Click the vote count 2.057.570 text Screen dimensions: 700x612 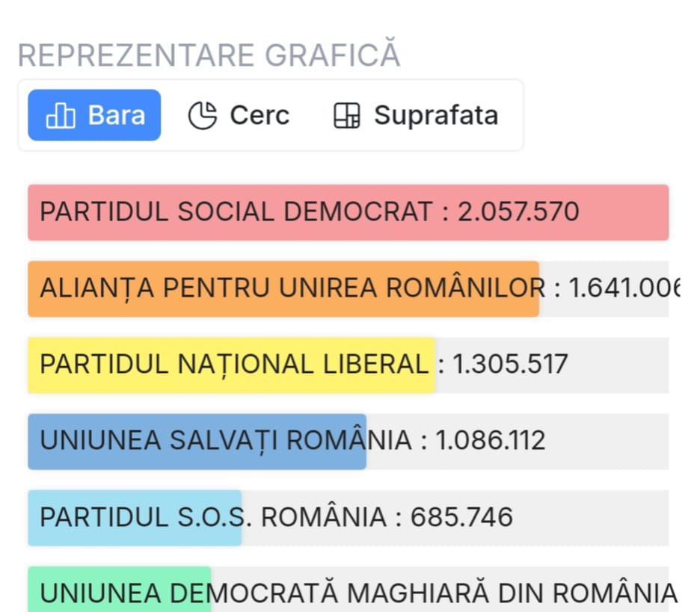(518, 211)
